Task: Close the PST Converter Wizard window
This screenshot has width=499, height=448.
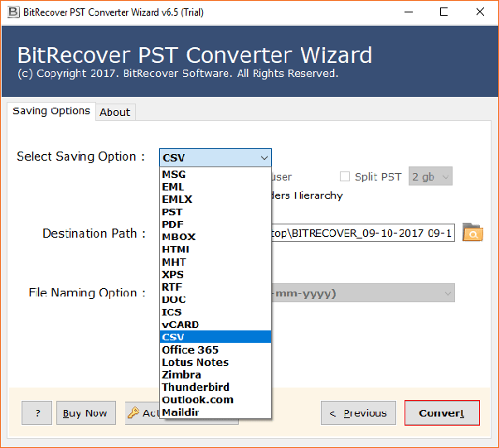Action: pyautogui.click(x=480, y=12)
